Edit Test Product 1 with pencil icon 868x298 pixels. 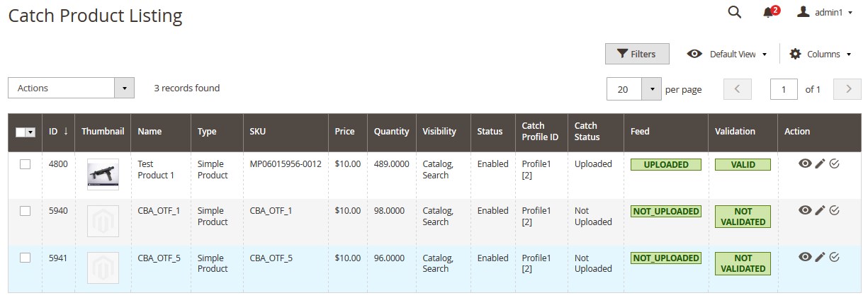[820, 164]
